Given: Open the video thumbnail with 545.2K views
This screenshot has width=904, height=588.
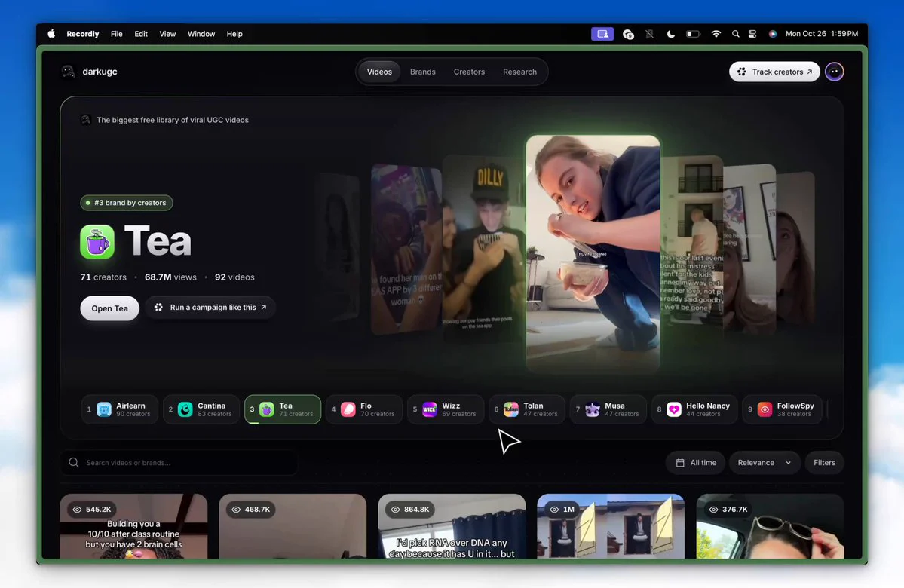Looking at the screenshot, I should point(133,525).
